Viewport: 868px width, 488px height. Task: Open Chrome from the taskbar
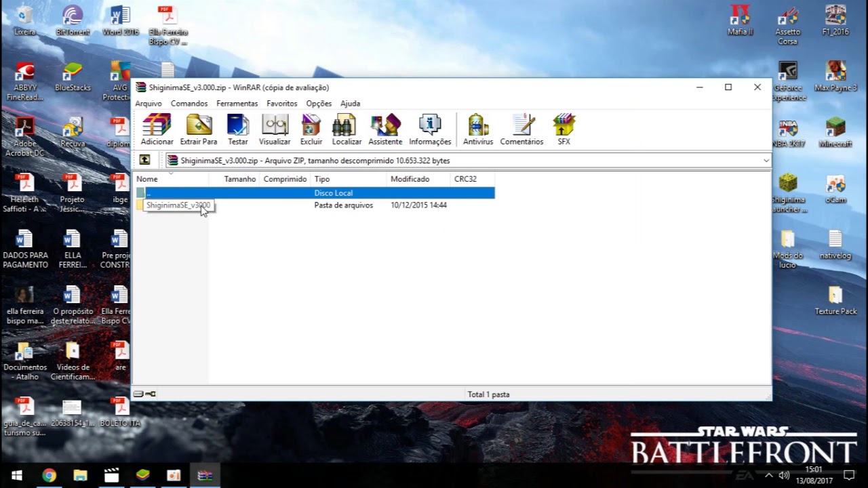(49, 475)
